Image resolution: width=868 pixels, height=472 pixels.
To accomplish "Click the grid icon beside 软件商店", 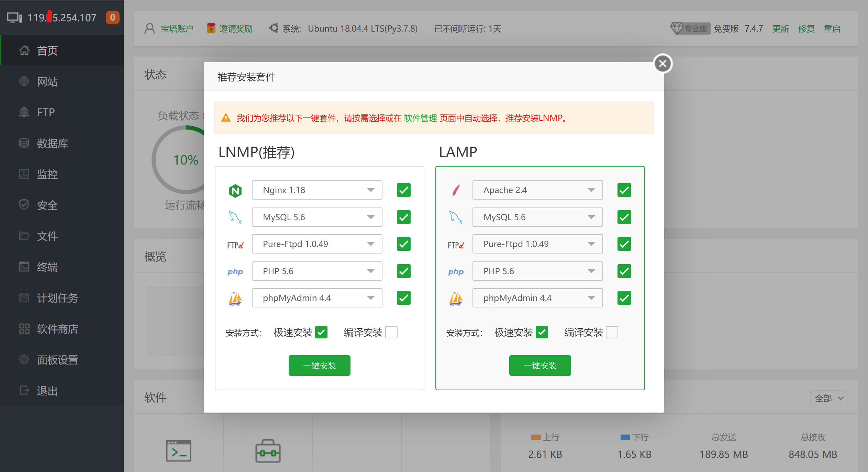I will [x=24, y=329].
